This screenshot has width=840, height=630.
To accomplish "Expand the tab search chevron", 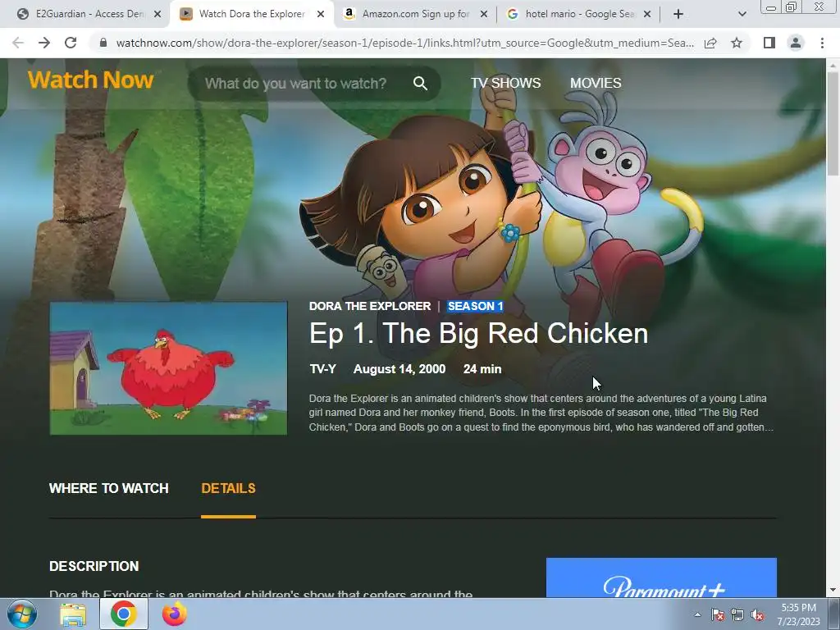I will pos(742,14).
